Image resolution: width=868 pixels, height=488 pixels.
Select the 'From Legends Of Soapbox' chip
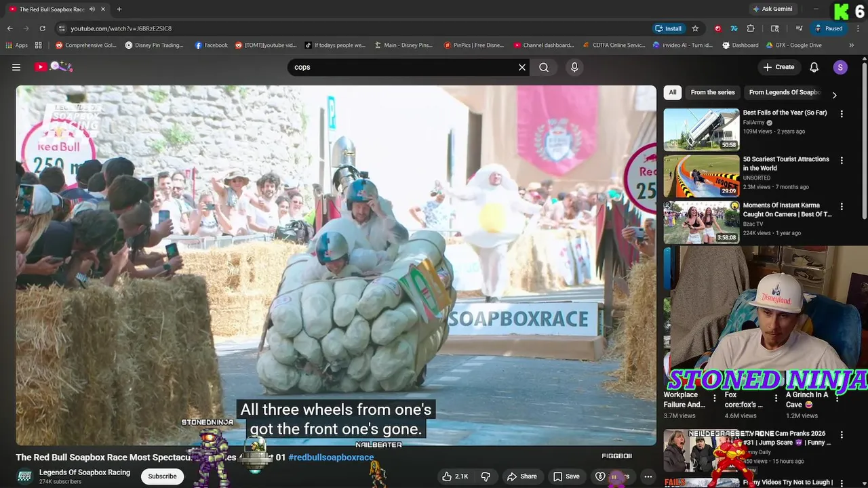click(785, 92)
